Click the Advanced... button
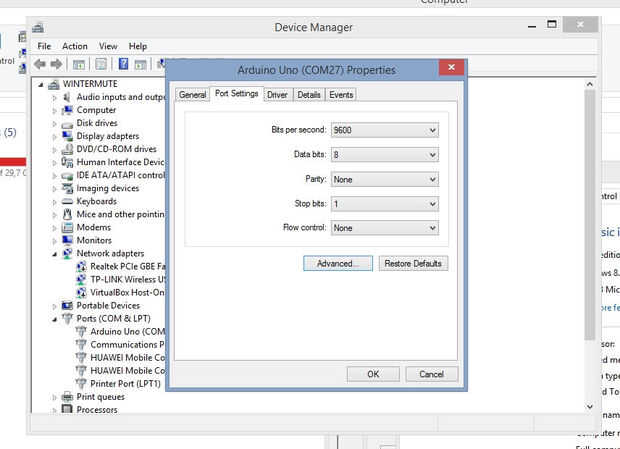 338,264
